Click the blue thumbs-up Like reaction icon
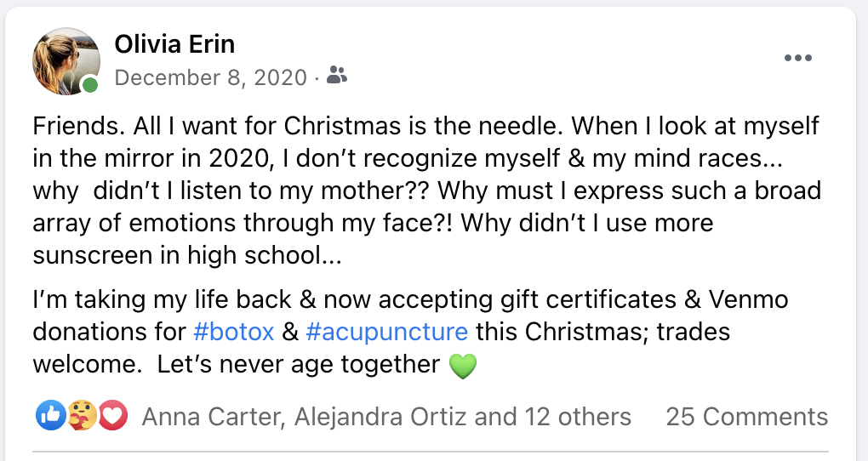Screen dimensions: 868x461 tap(50, 416)
